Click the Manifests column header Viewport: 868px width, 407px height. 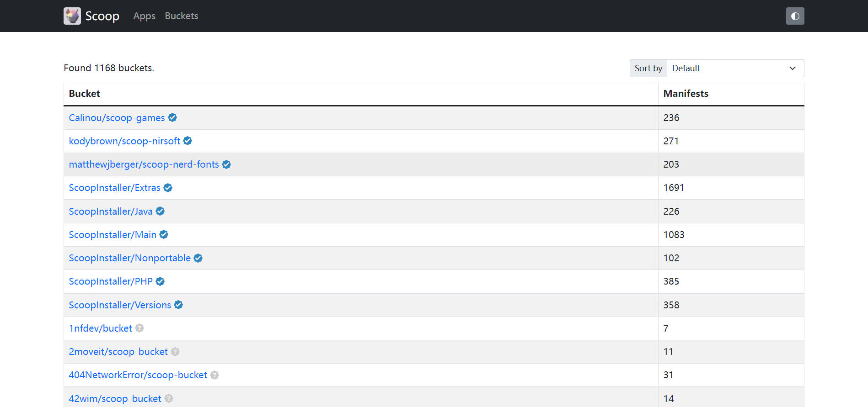coord(686,93)
